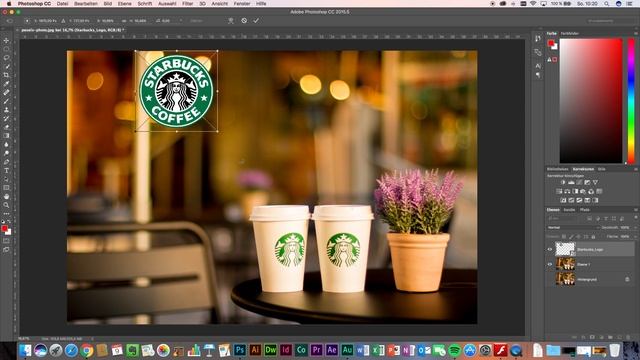
Task: Open the blend mode Normal dropdown
Action: (573, 227)
